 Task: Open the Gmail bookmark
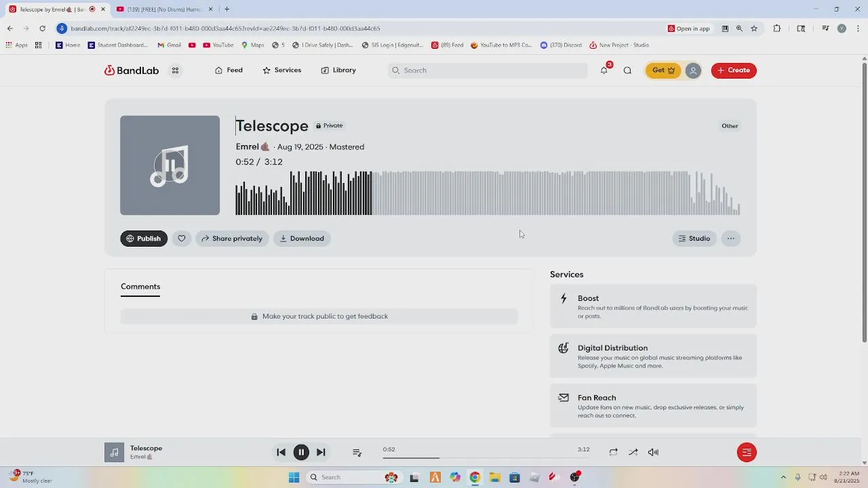[169, 45]
